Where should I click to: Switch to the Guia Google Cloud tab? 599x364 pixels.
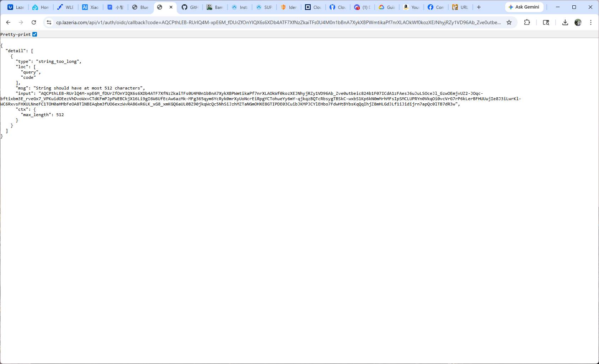(386, 7)
